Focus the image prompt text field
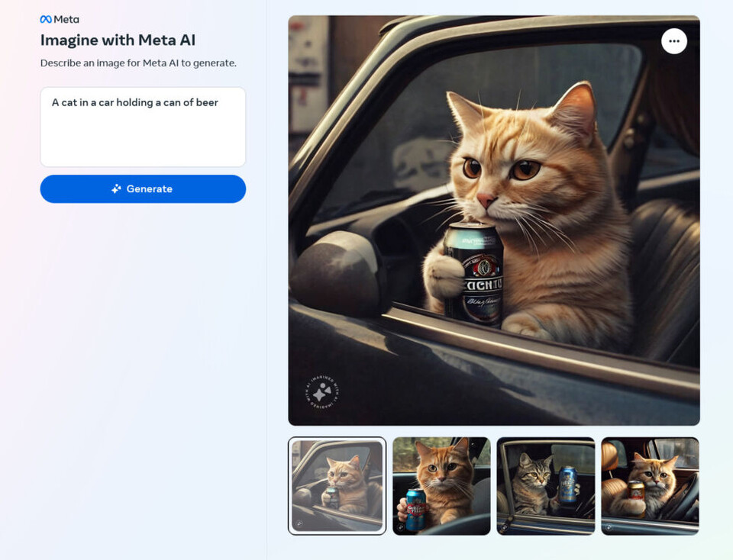 [143, 127]
